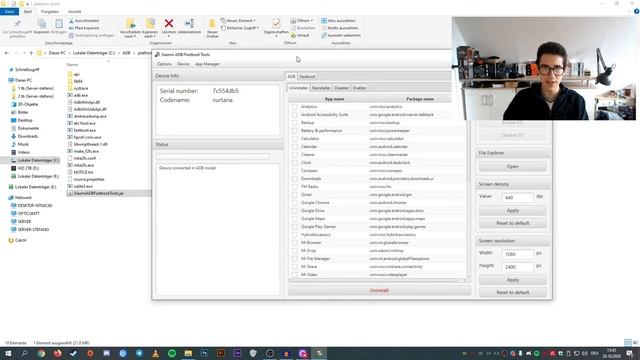The image size is (640, 360).
Task: Check the FM Radio checkbox
Action: 294,187
